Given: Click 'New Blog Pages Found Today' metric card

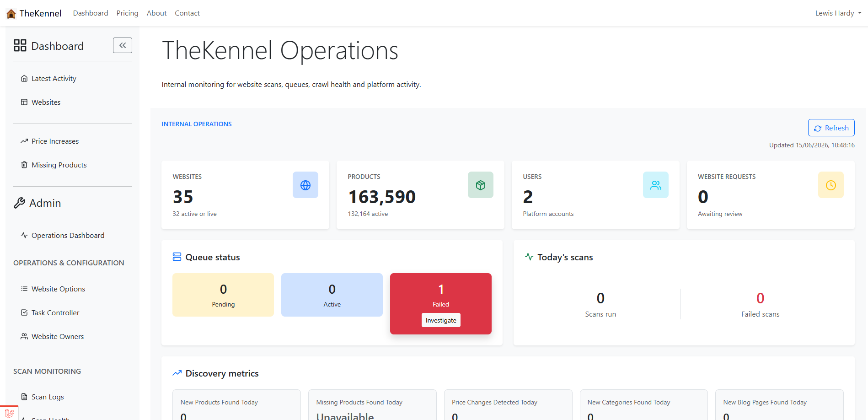Looking at the screenshot, I should point(779,405).
